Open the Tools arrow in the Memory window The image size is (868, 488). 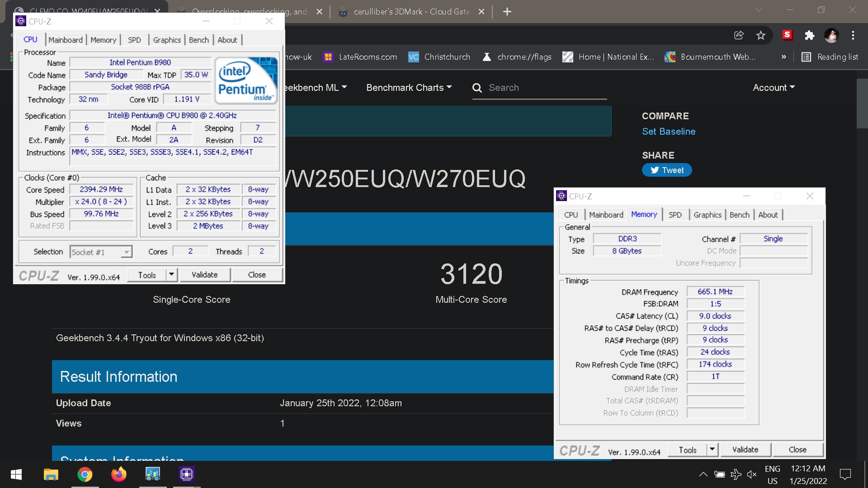point(712,450)
